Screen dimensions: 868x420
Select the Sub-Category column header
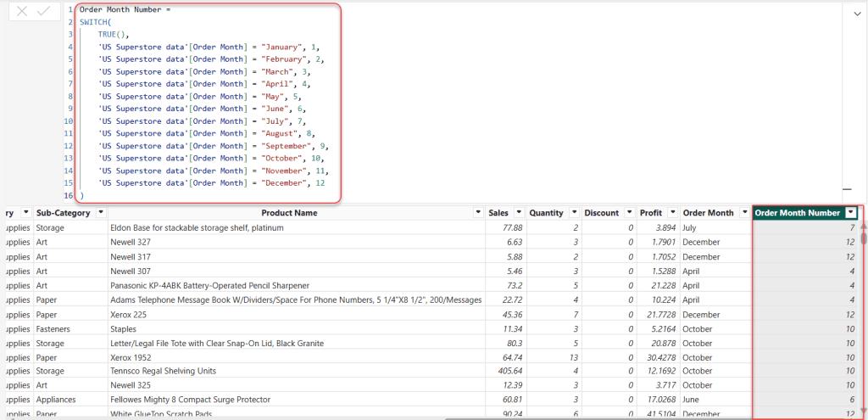63,213
